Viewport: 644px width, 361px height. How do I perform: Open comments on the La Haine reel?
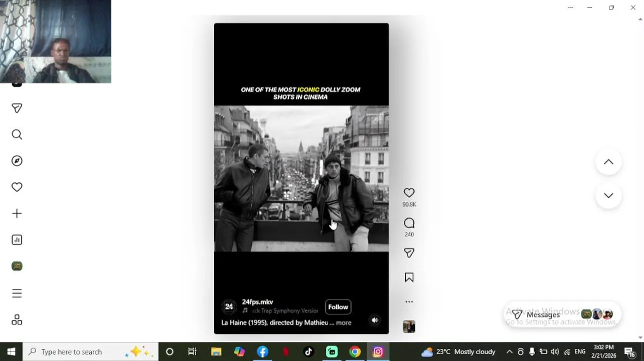click(409, 223)
